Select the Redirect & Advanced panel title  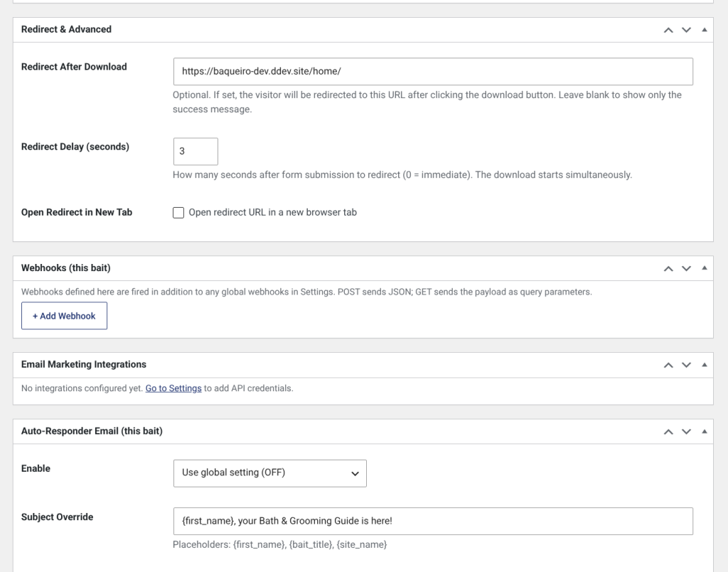point(66,29)
